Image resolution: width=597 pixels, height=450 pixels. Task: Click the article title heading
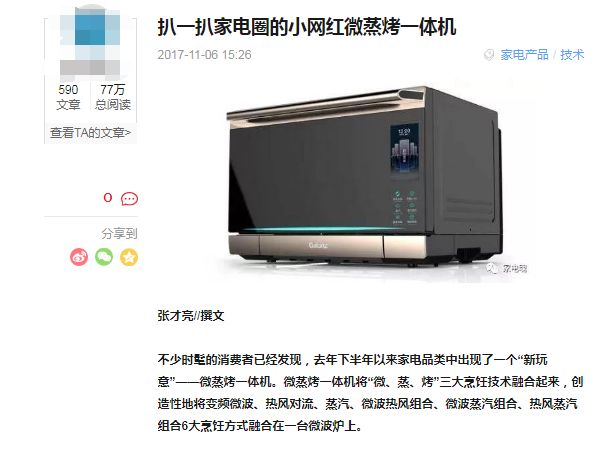[x=307, y=27]
